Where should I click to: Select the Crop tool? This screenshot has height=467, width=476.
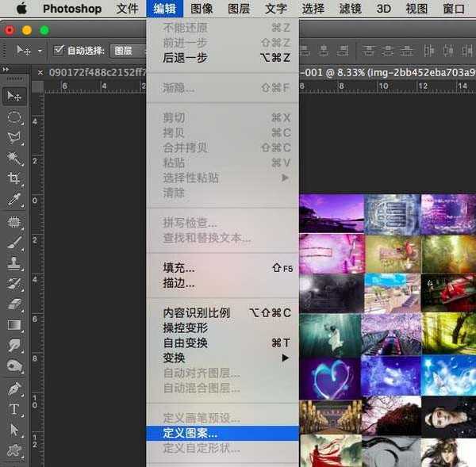point(14,178)
